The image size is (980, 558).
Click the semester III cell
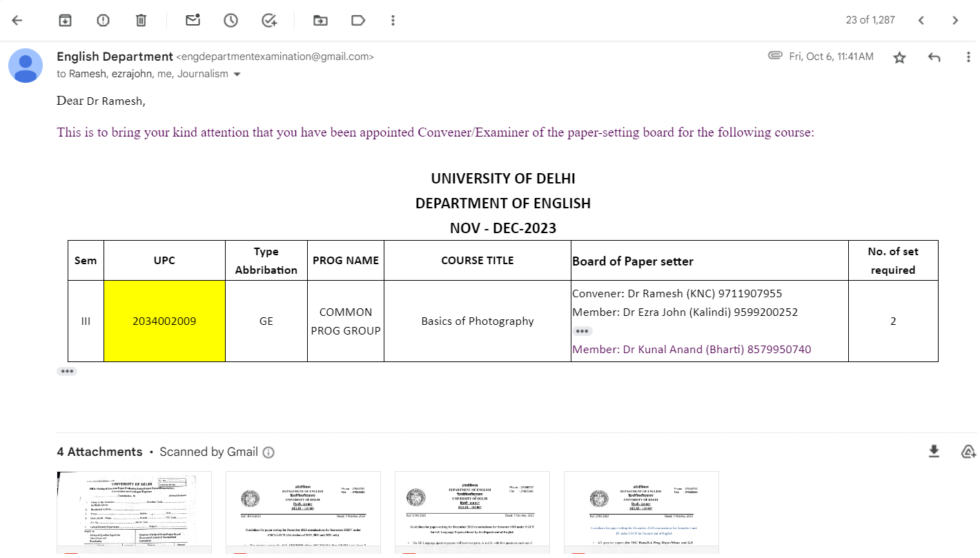coord(86,321)
